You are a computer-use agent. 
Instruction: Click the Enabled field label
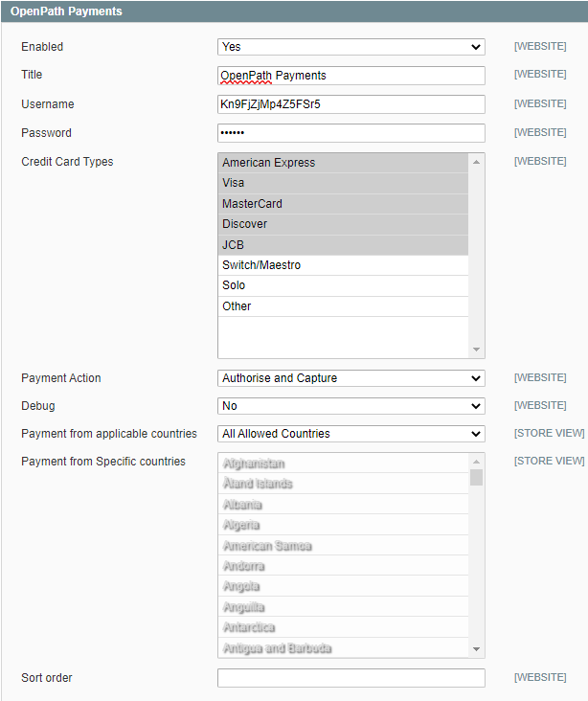[42, 47]
